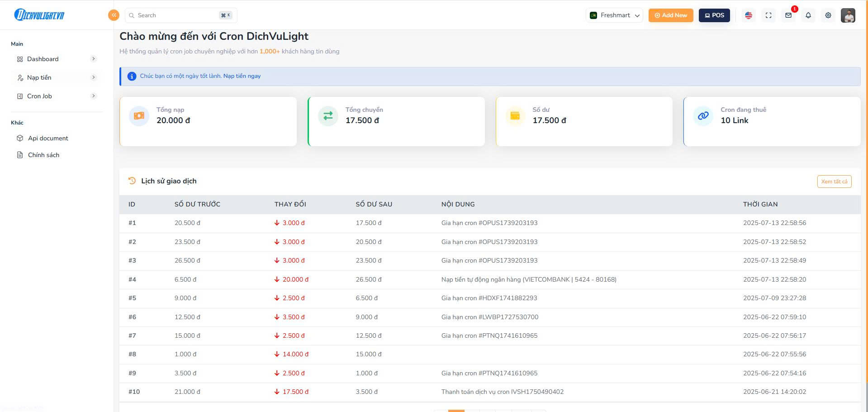Open Api document in sidebar

coord(48,139)
